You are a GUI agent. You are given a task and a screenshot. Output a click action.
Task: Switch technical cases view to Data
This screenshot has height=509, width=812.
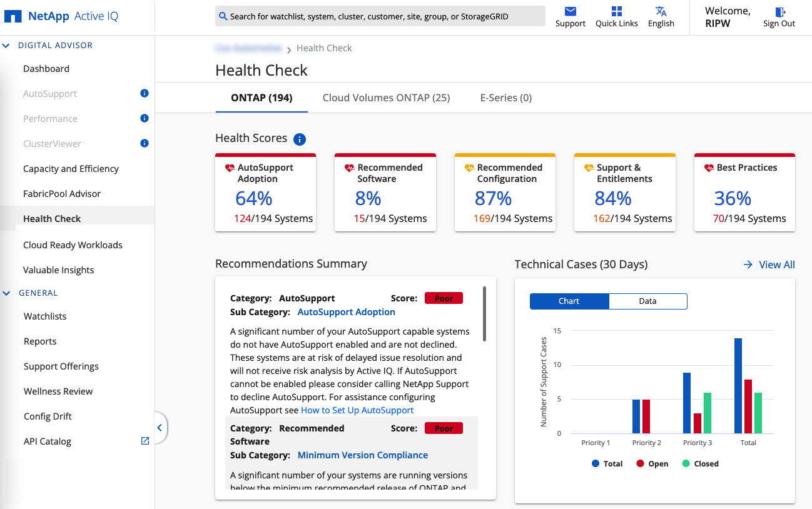point(647,301)
